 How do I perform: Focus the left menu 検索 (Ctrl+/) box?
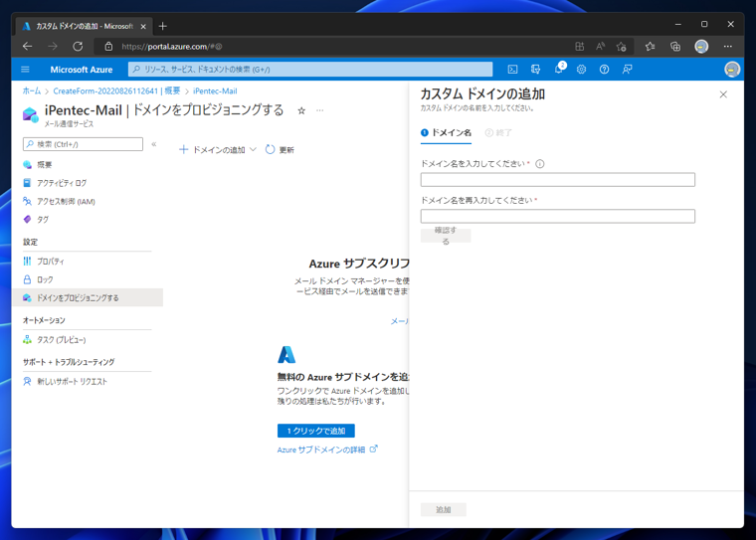point(83,143)
